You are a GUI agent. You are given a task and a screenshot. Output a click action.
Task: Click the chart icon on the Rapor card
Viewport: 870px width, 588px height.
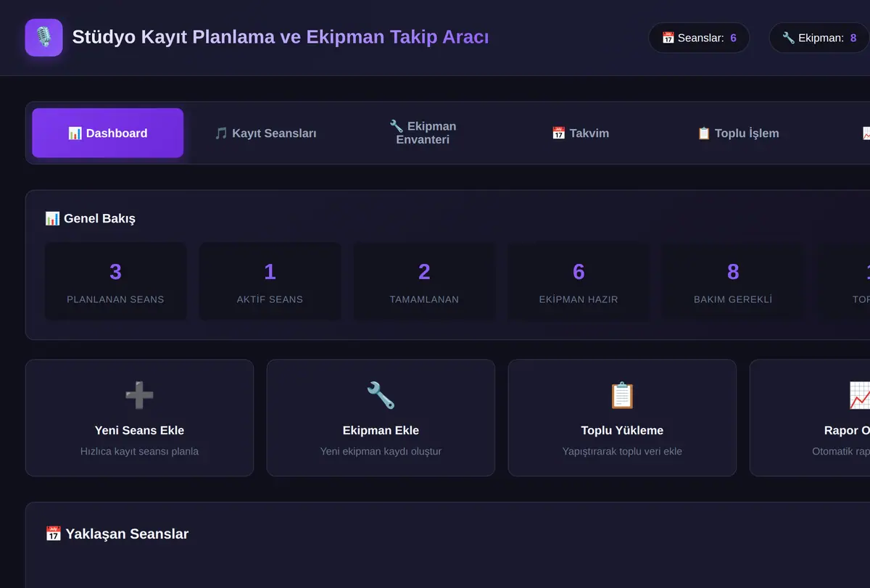[860, 395]
